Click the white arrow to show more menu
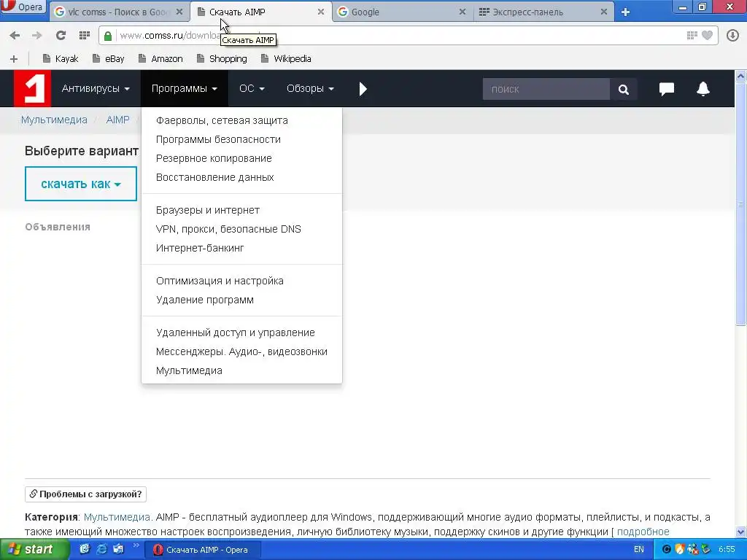 [x=363, y=89]
